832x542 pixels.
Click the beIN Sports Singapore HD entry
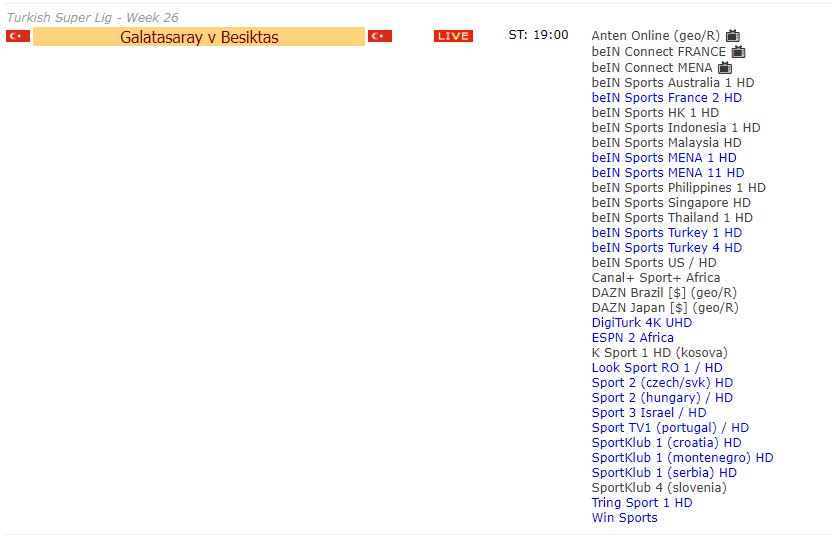coord(671,203)
